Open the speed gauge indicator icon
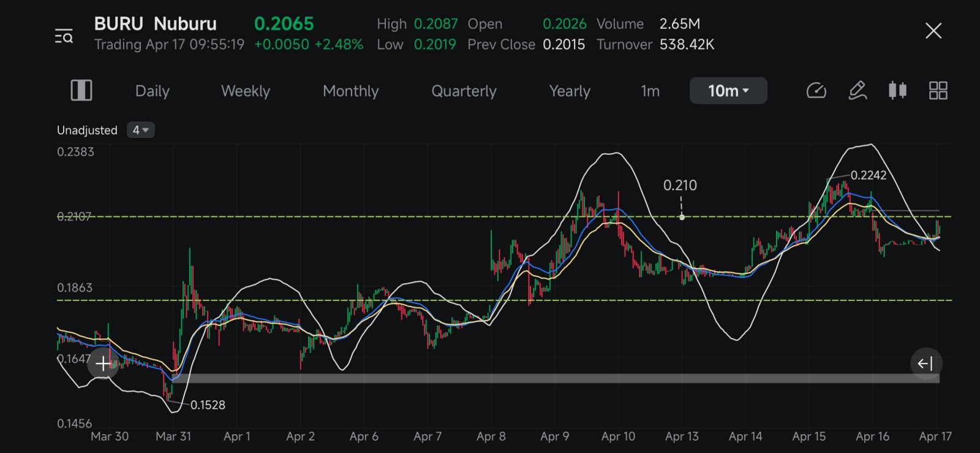 point(816,91)
